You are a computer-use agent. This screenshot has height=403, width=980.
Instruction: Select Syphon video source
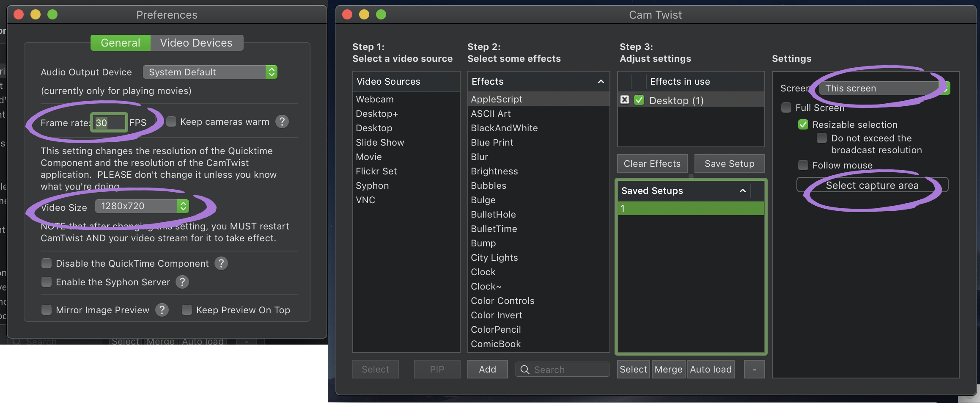click(x=406, y=185)
